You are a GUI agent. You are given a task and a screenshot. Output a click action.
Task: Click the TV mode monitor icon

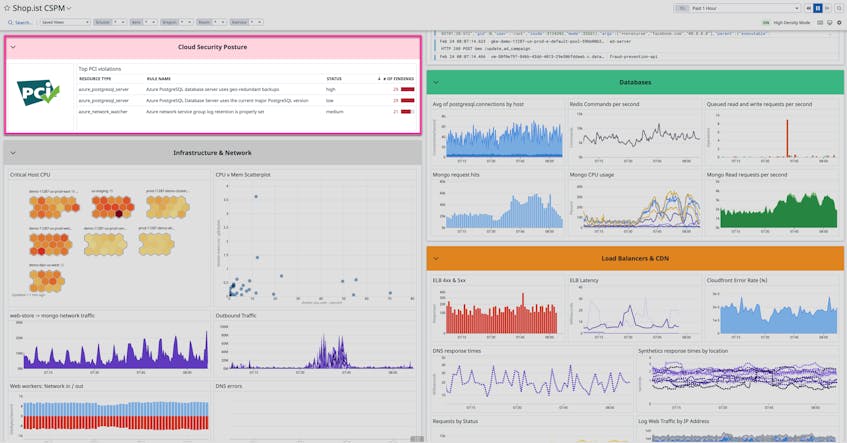coord(830,23)
